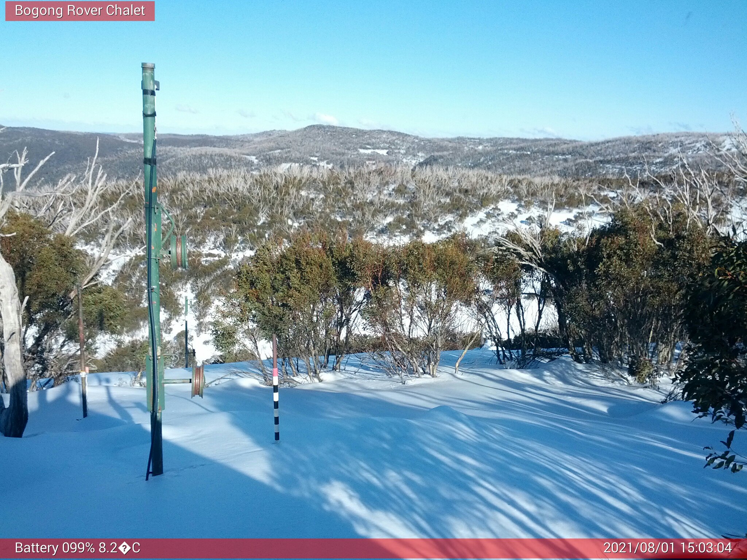Click the '8.2°C' temperature reading
This screenshot has width=747, height=560.
119,548
